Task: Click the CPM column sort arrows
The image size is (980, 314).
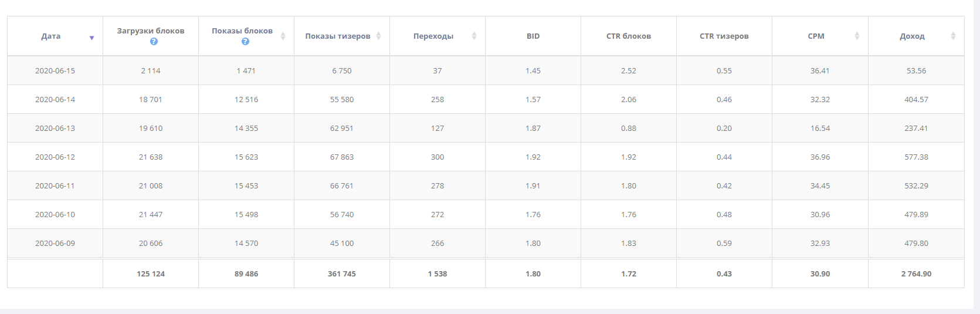Action: (857, 36)
